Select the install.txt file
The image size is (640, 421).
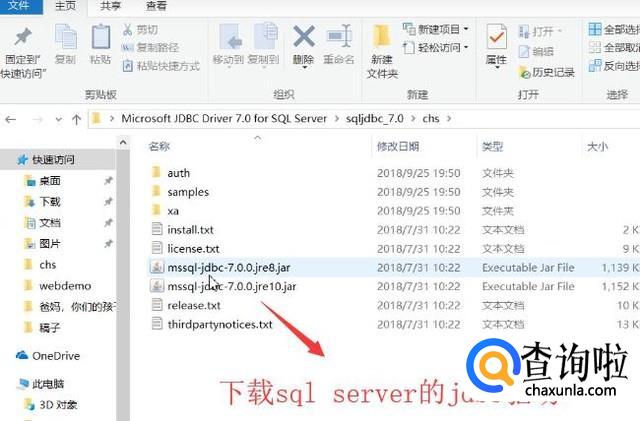(190, 229)
